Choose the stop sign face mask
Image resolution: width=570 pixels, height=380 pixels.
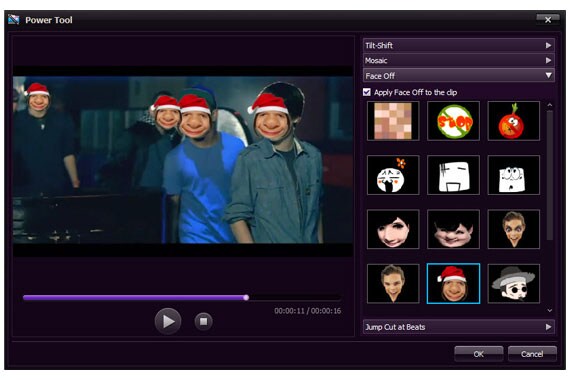click(x=453, y=121)
